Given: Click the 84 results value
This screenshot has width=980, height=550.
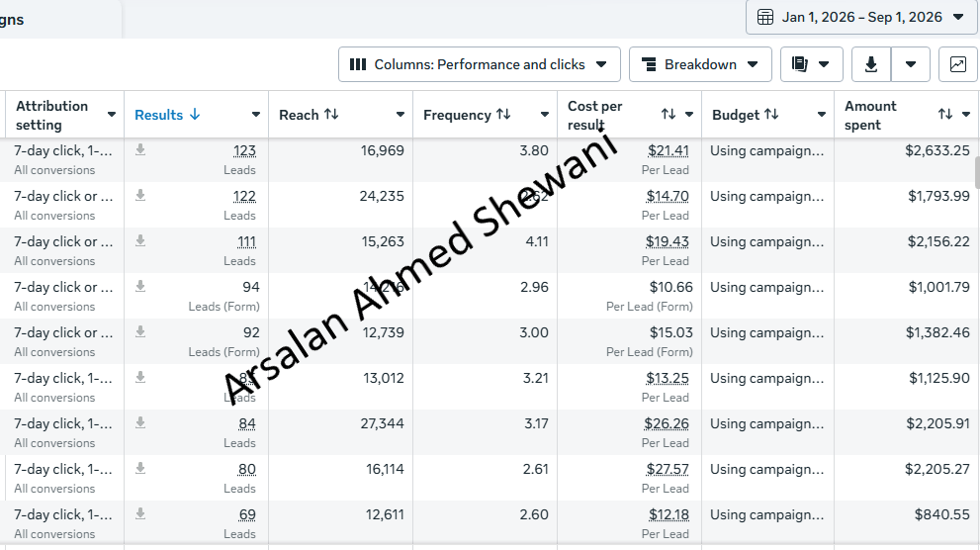Looking at the screenshot, I should point(247,423).
